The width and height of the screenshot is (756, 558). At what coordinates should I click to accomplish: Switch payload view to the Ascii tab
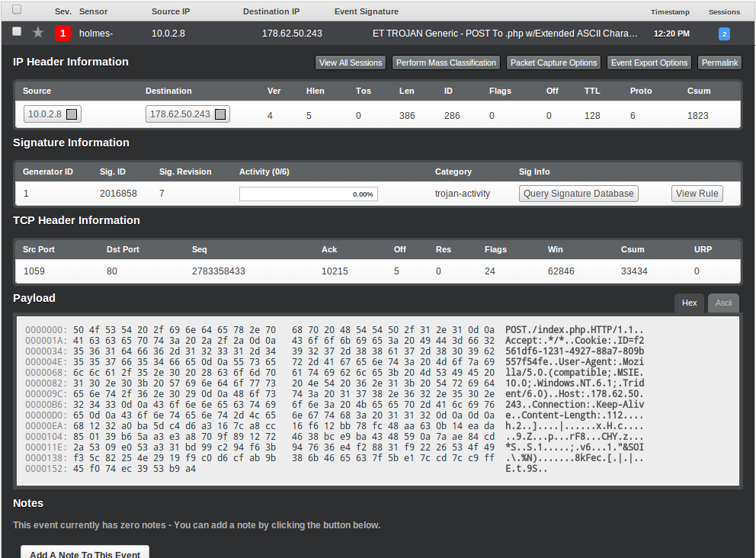click(x=723, y=303)
